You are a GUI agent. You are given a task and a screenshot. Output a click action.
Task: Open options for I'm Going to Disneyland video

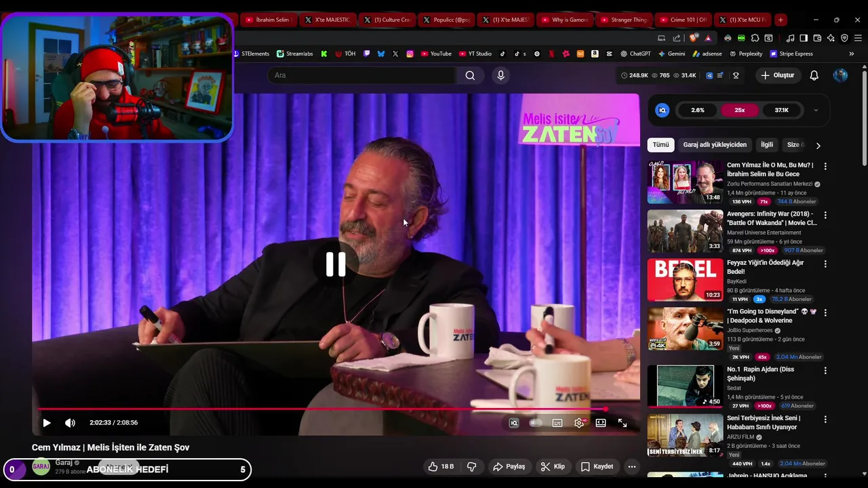coord(825,312)
